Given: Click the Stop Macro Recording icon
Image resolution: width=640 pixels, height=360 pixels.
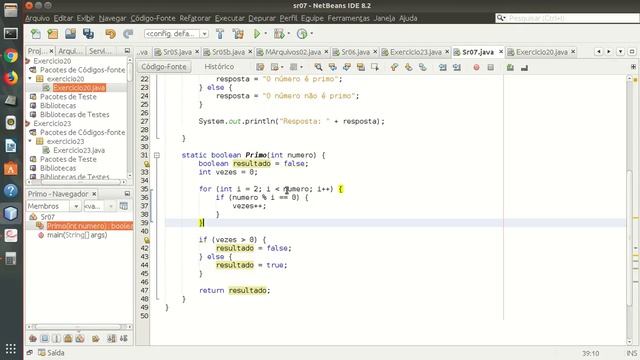Looking at the screenshot, I should [x=491, y=67].
